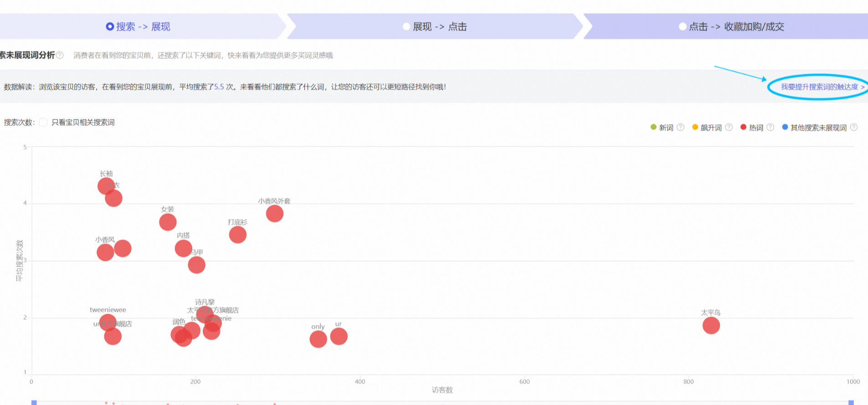Select the 马甲 bubble
This screenshot has width=868, height=405.
tap(196, 265)
